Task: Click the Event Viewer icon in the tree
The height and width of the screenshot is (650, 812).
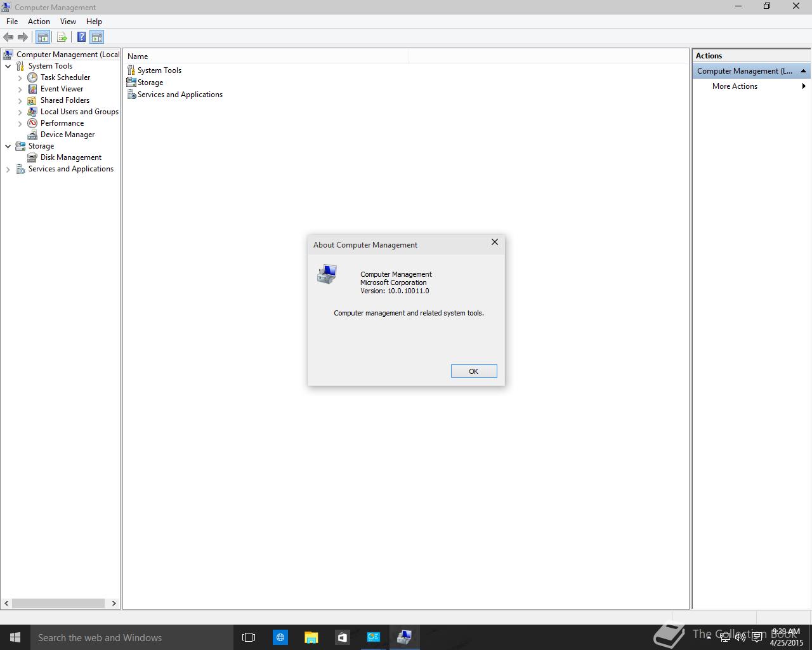Action: [32, 89]
